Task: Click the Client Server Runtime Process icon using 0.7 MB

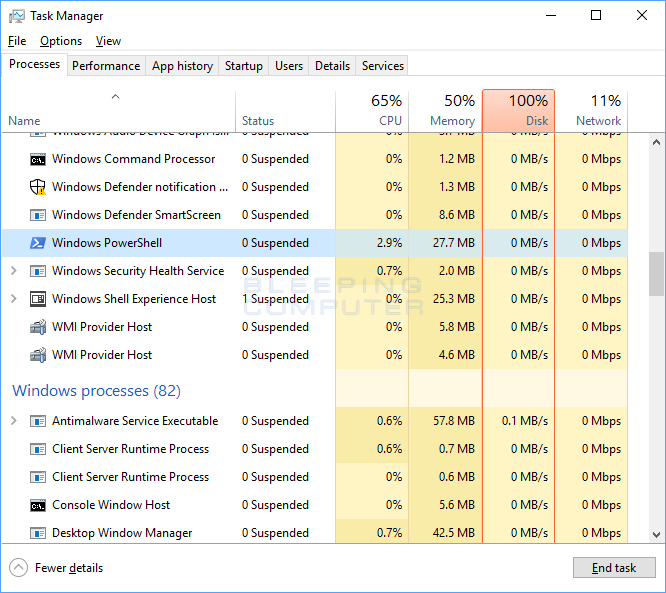Action: (38, 449)
